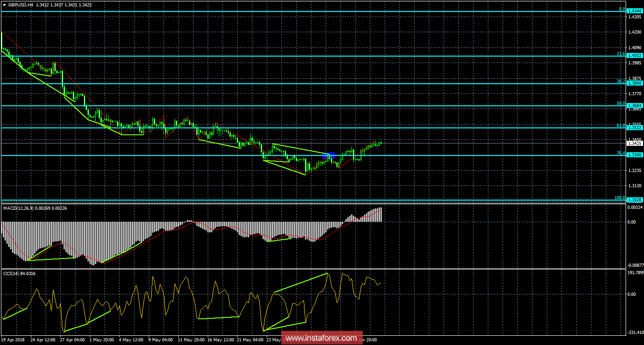The image size is (644, 345).
Task: Click the CCI -331.410 scale value
Action: point(635,333)
